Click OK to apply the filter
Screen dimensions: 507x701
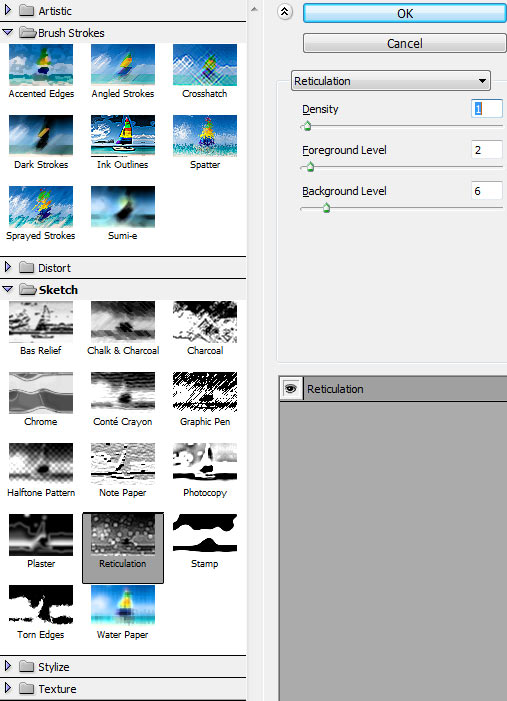[x=405, y=13]
